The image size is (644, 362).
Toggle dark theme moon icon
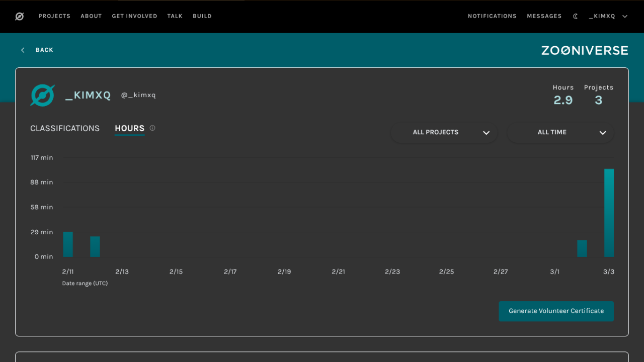[576, 17]
